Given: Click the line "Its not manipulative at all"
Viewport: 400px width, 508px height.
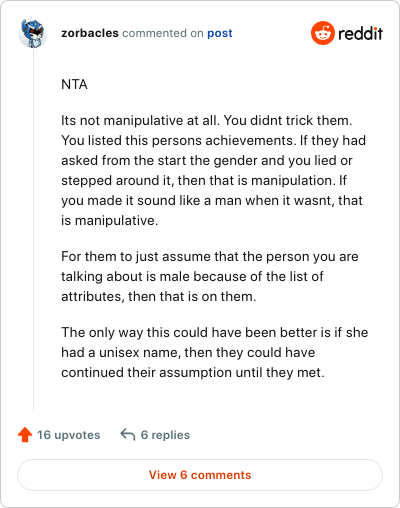Looking at the screenshot, I should point(207,120).
